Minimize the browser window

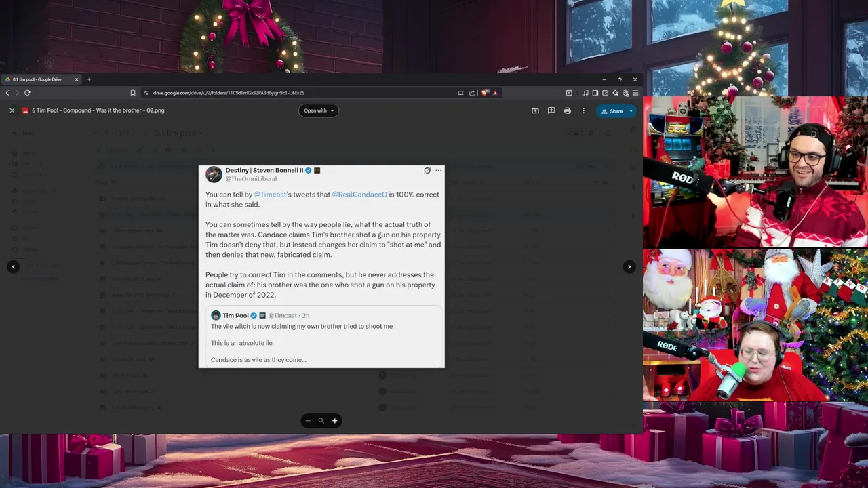[x=604, y=79]
